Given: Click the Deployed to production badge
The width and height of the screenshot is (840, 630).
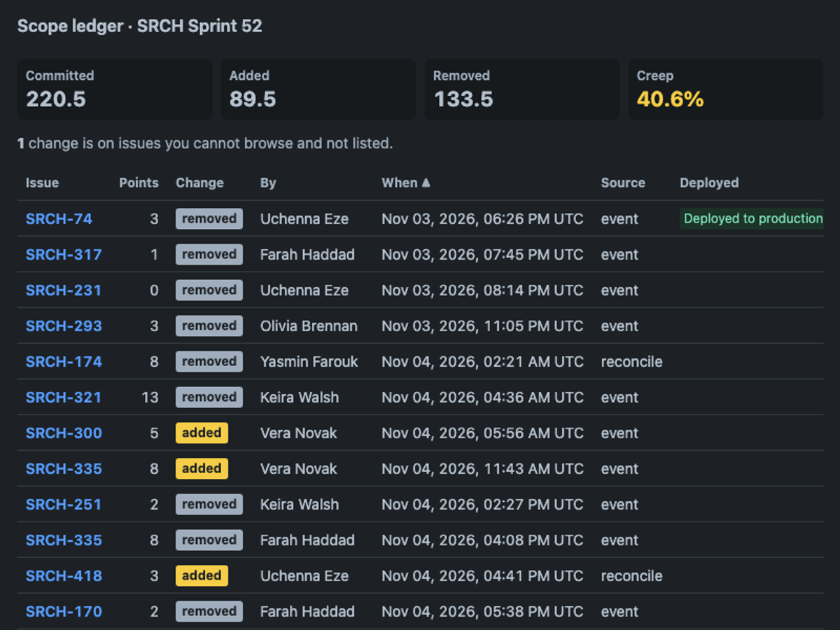Looking at the screenshot, I should [752, 218].
